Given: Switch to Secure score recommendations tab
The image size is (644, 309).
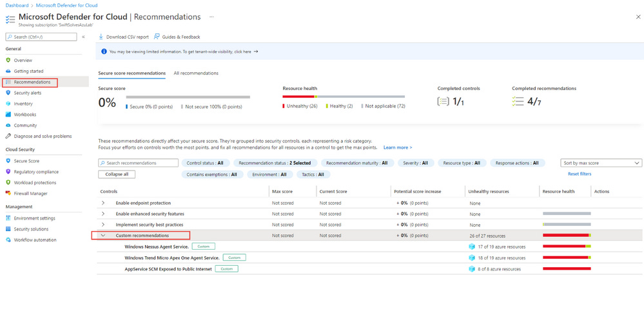Looking at the screenshot, I should 132,73.
